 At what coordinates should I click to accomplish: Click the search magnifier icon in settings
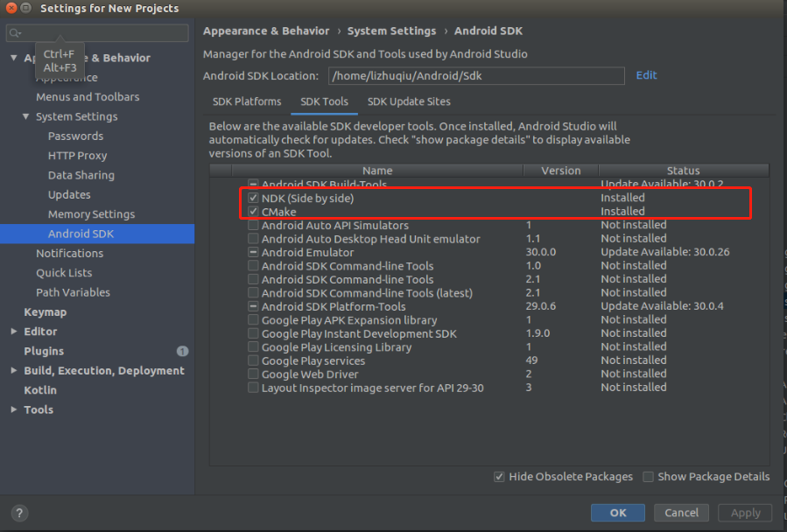pos(14,33)
